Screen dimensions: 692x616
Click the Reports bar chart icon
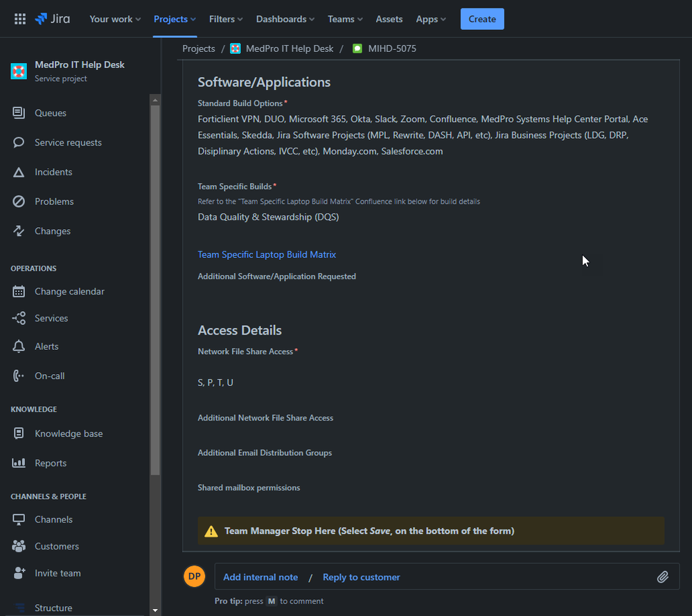click(x=19, y=463)
